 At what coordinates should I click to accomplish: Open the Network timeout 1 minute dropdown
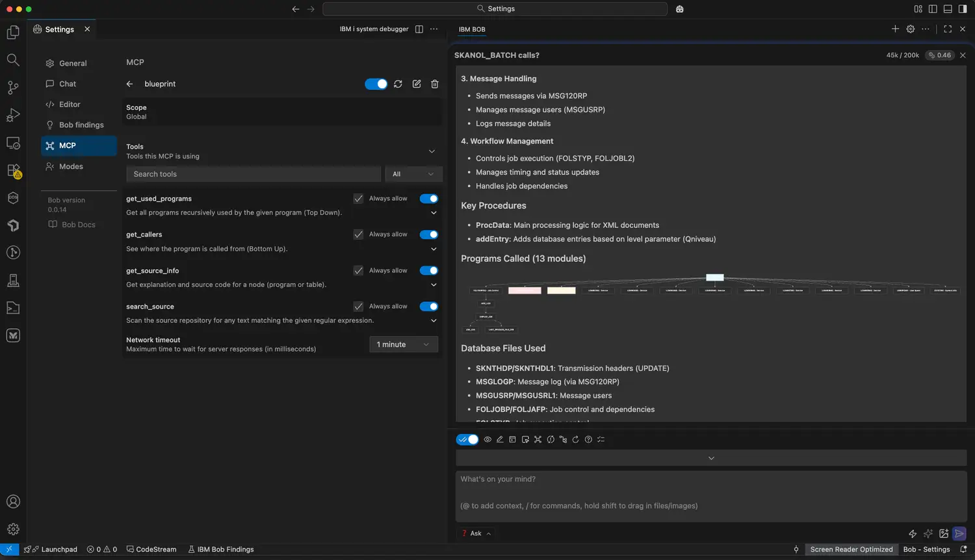coord(404,344)
